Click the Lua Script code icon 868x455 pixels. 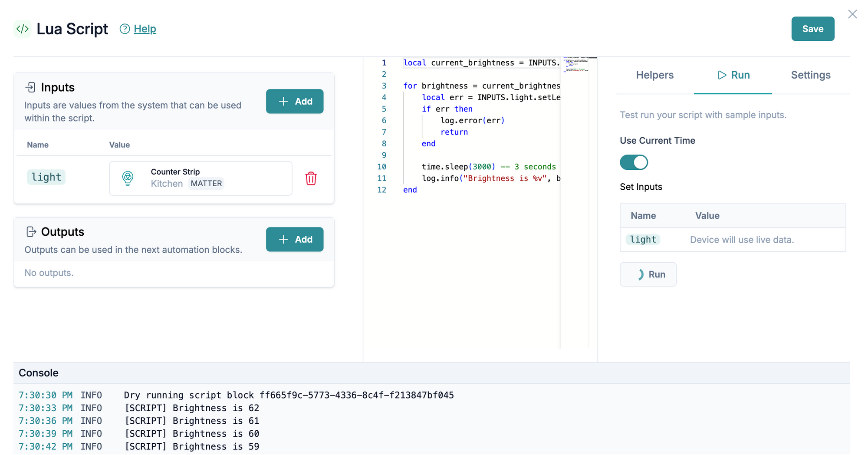23,29
